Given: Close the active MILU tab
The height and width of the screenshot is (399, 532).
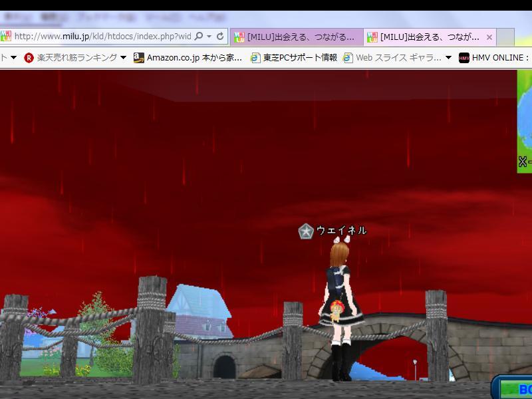Looking at the screenshot, I should [489, 37].
